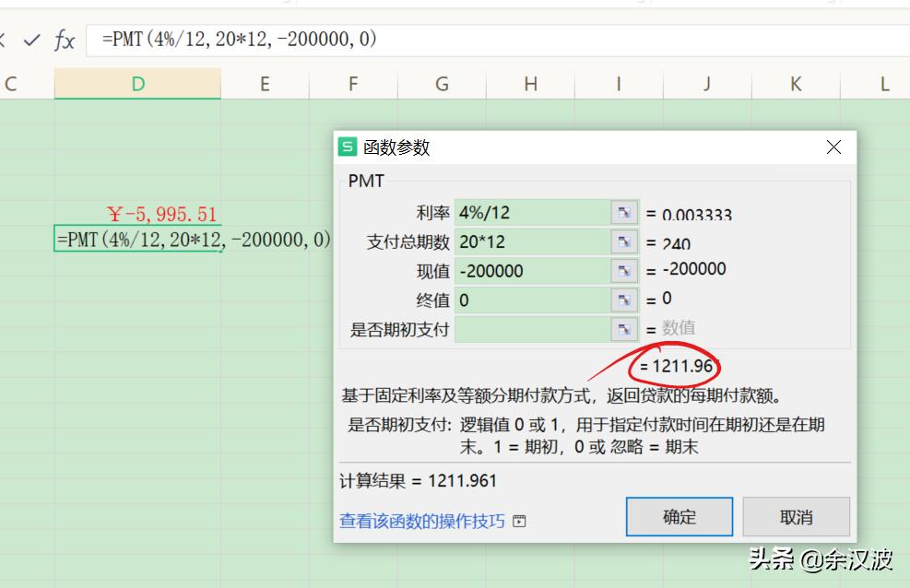Confirm formula with the checkmark icon
910x588 pixels.
click(x=32, y=41)
